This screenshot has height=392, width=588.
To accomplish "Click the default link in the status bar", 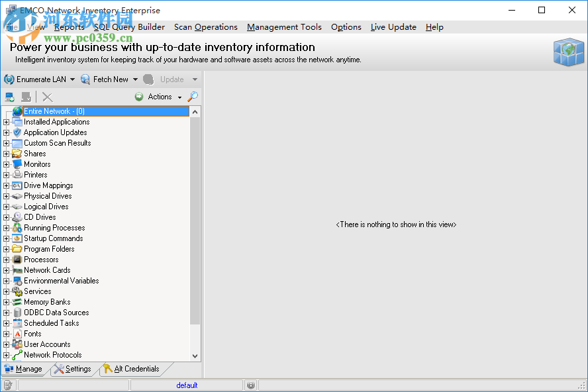I will (x=187, y=385).
